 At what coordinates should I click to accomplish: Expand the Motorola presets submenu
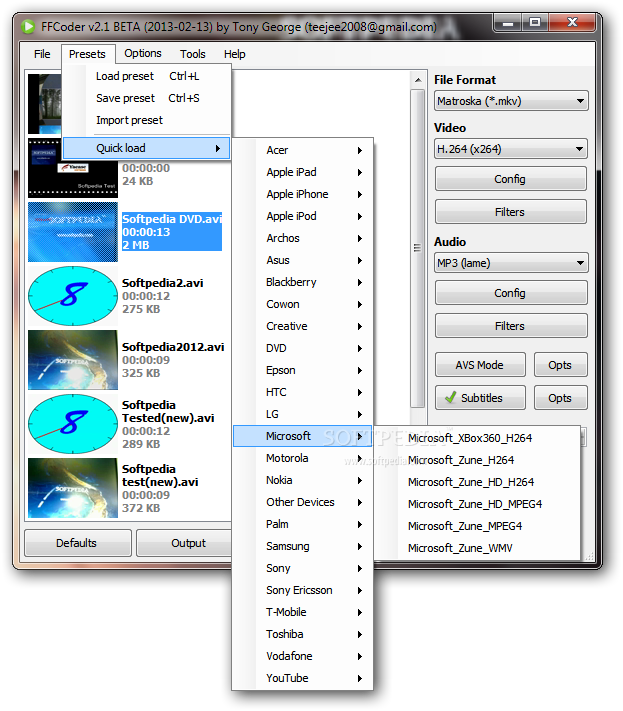pyautogui.click(x=302, y=458)
